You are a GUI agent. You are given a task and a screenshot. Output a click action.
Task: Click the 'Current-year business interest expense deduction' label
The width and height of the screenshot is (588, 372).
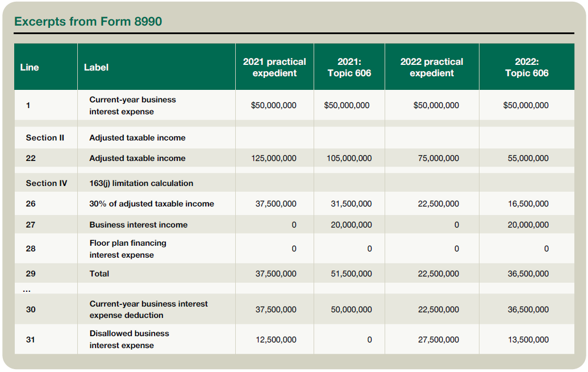[x=148, y=309]
